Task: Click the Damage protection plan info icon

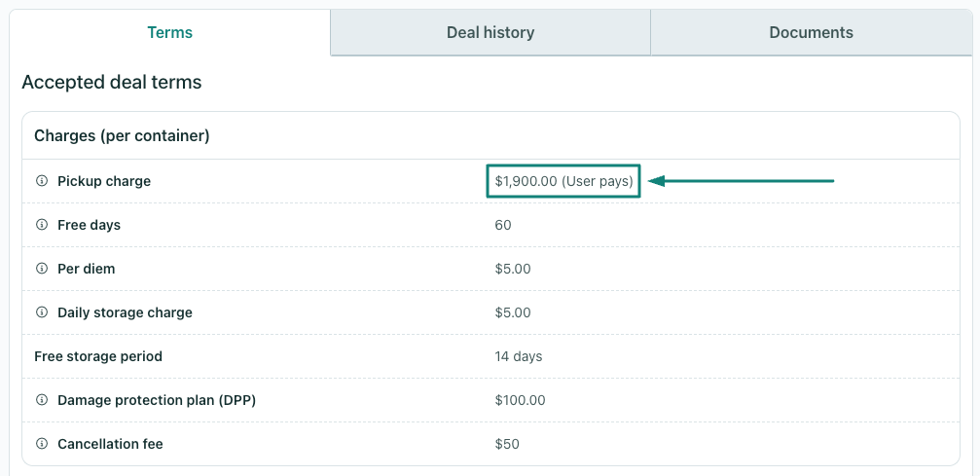Action: tap(42, 400)
